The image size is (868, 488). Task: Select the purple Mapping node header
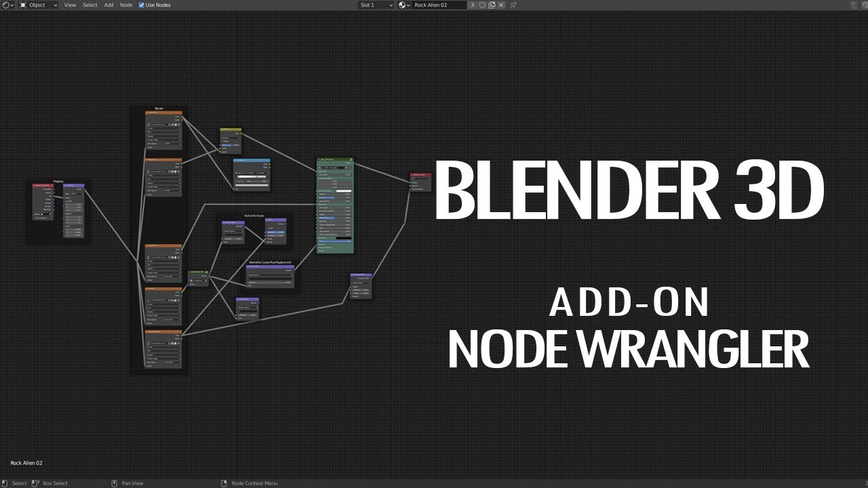(73, 185)
